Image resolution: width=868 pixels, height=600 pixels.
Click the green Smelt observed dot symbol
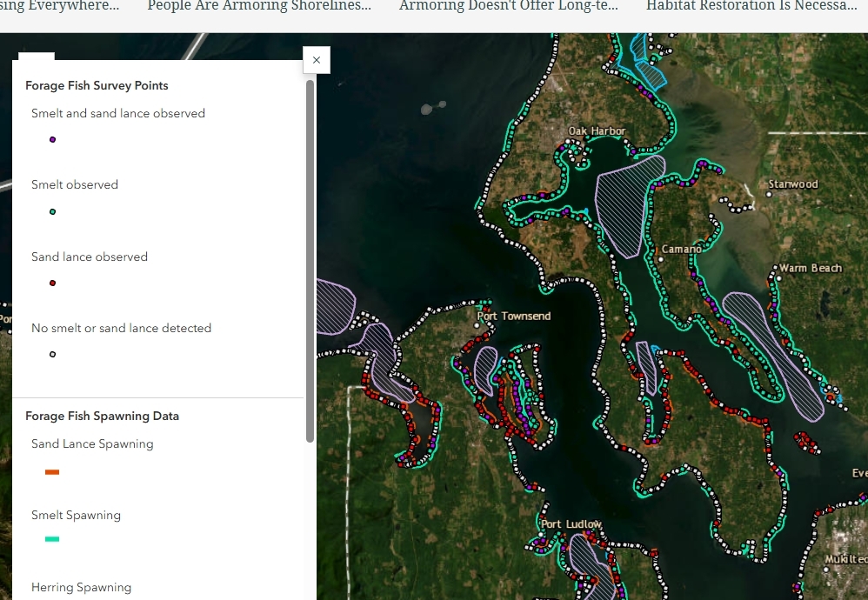52,211
